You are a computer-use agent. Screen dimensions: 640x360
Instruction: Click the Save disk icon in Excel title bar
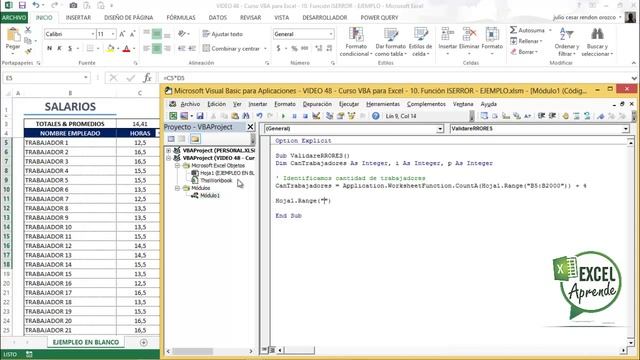pyautogui.click(x=22, y=5)
